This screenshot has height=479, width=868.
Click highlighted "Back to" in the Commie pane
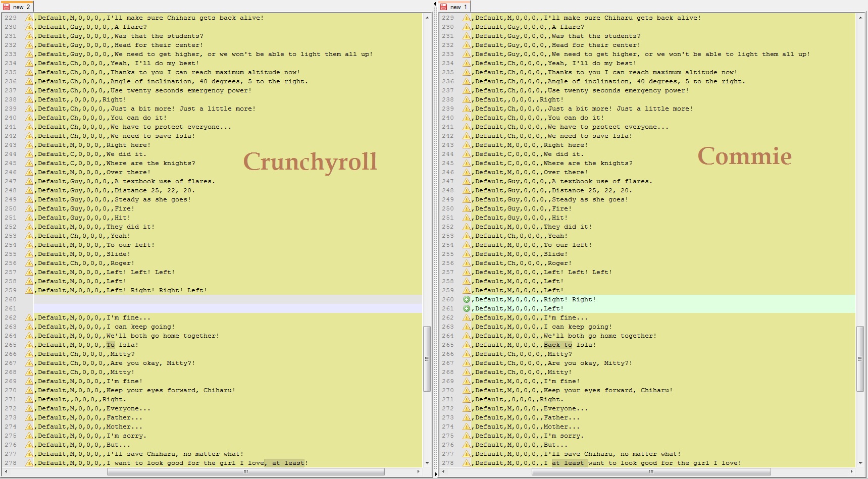pyautogui.click(x=558, y=345)
